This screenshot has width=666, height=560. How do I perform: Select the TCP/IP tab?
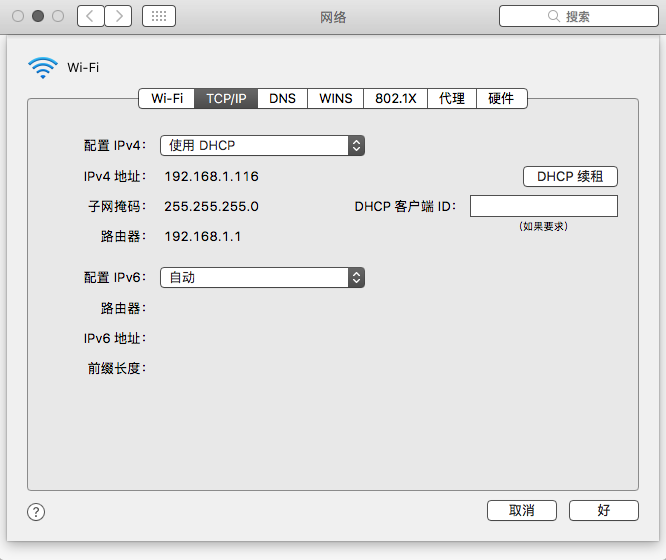pos(226,98)
